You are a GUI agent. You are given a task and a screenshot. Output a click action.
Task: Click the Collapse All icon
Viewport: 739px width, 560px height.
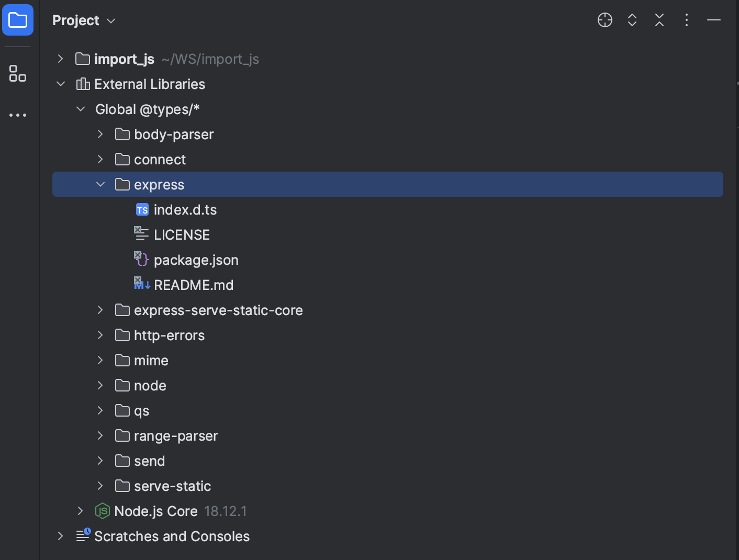pyautogui.click(x=659, y=20)
